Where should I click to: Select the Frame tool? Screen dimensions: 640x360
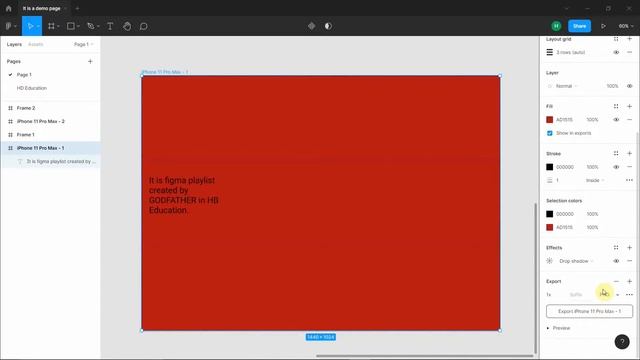(x=51, y=26)
